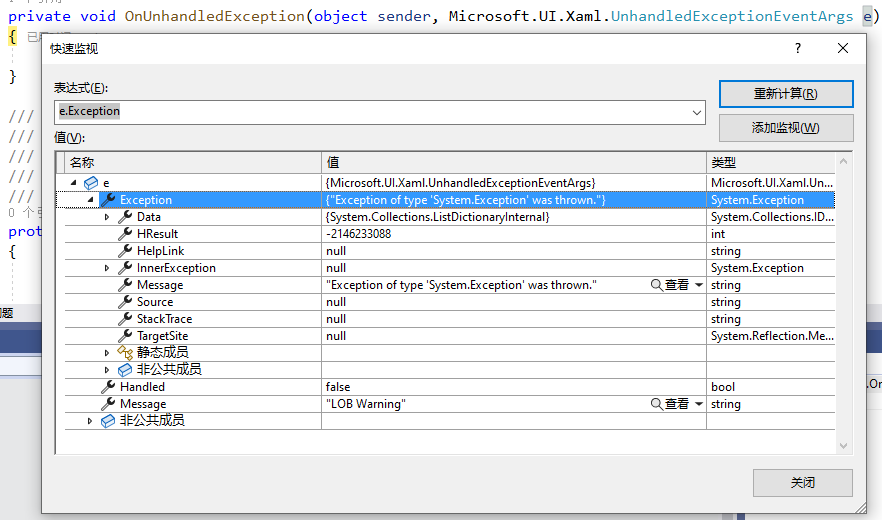Click the 添加监视(W) button

[786, 128]
